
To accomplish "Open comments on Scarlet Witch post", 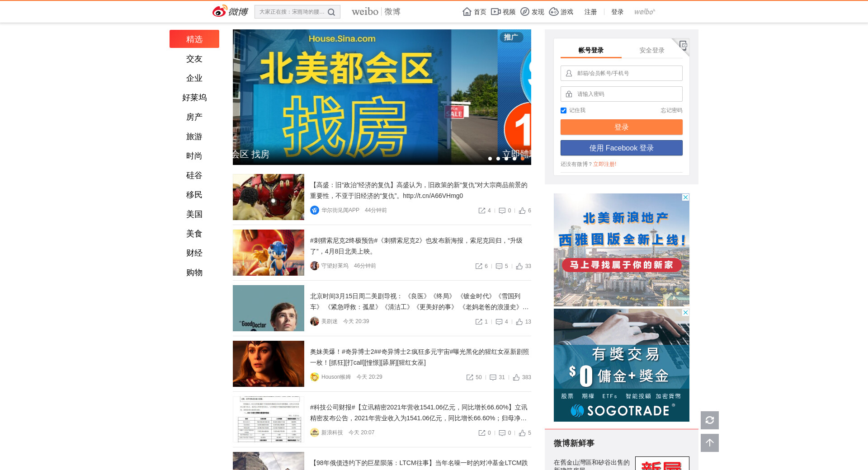I will click(493, 377).
